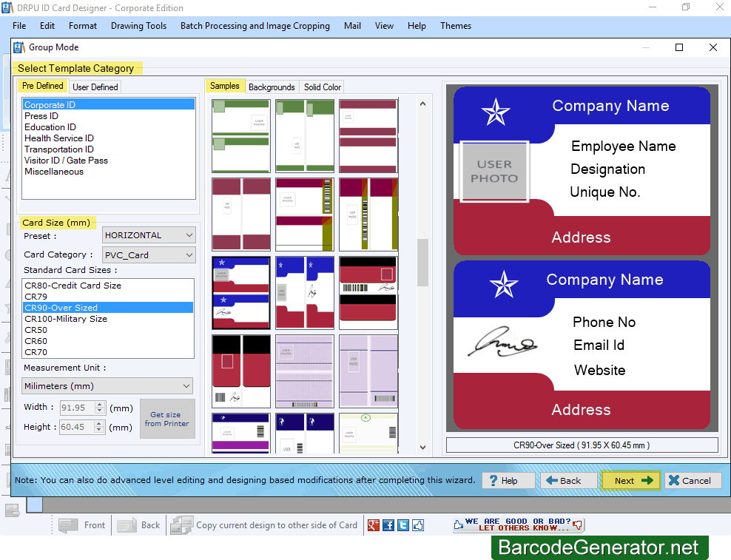This screenshot has height=560, width=731.
Task: Click Get size from Printer button
Action: pos(167,419)
